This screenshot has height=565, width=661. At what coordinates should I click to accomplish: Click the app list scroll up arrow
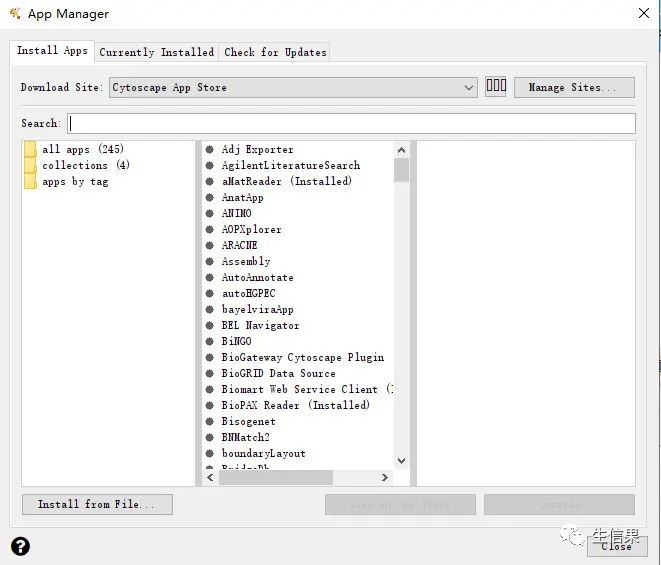click(401, 150)
